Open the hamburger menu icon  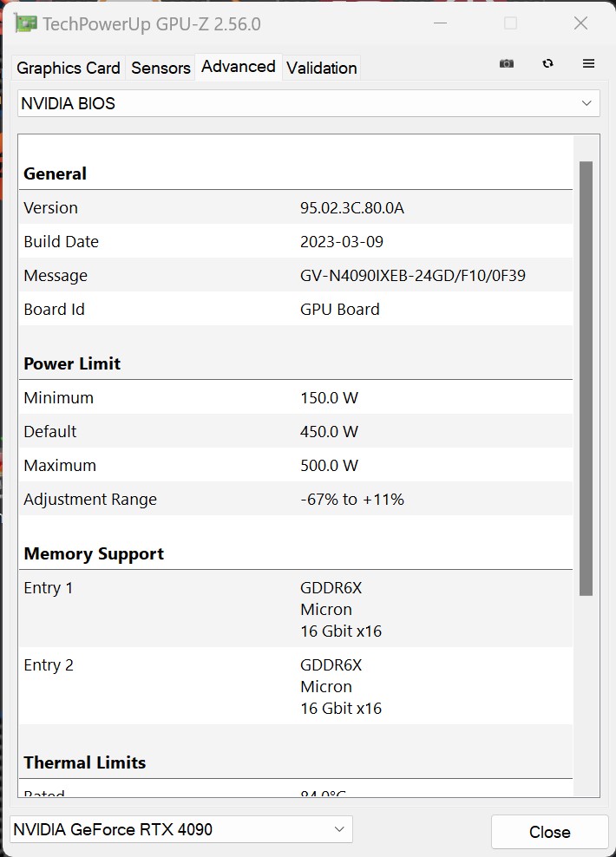click(x=588, y=63)
